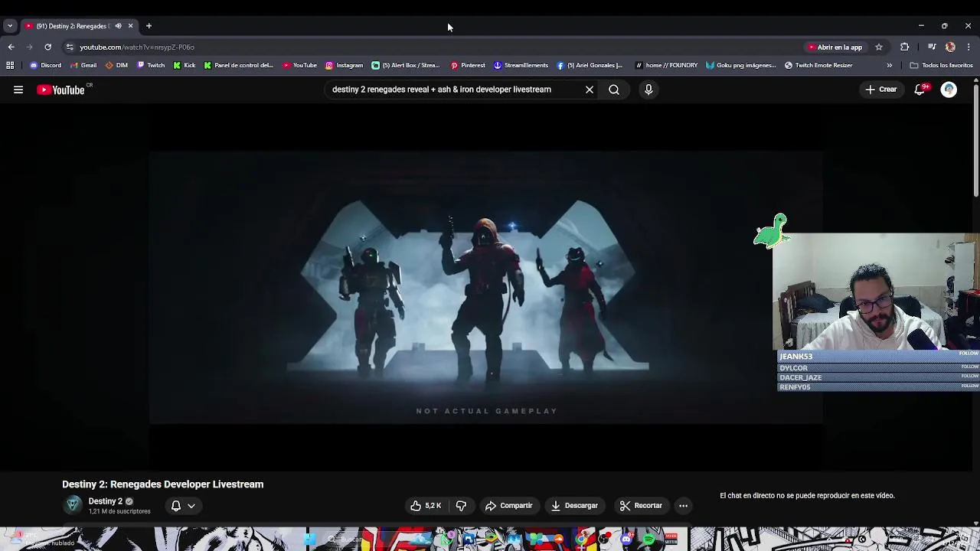The image size is (980, 551).
Task: Open the Discord bookmark
Action: [45, 65]
